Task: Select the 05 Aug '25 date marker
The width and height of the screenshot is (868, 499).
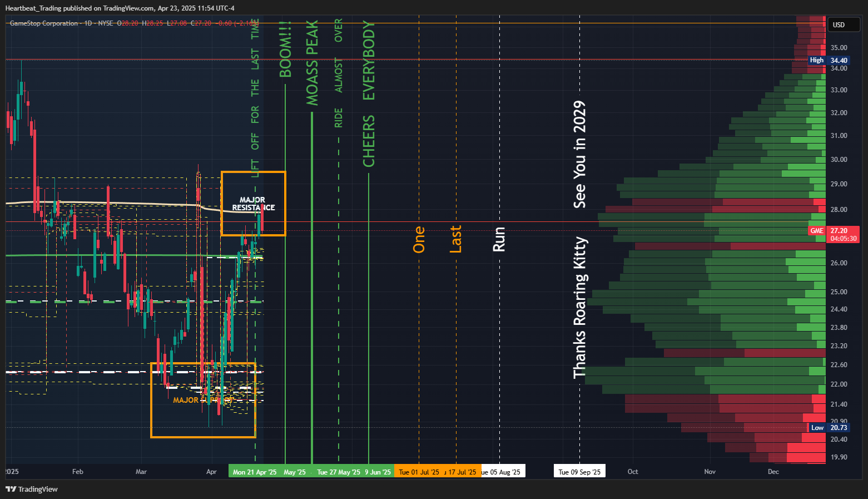Action: 503,472
